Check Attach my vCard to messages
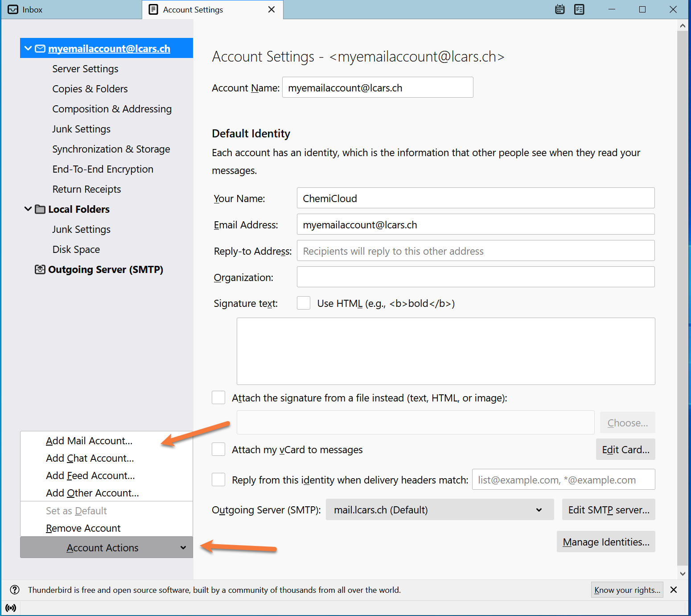 (x=218, y=450)
